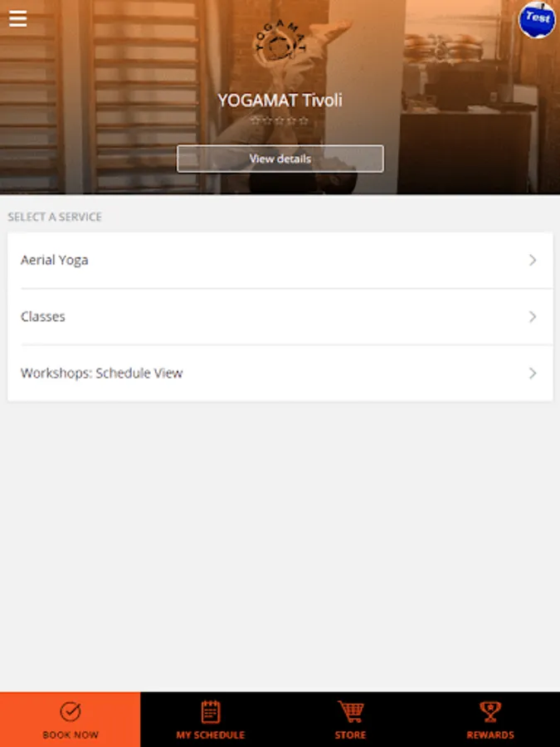Select the Aerial Yoga service
560x747 pixels.
[x=280, y=260]
